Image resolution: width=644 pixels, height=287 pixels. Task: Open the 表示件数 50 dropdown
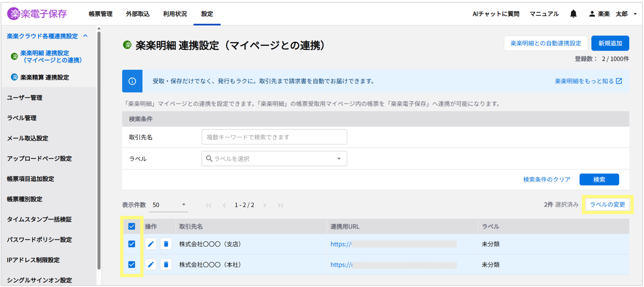pyautogui.click(x=168, y=205)
